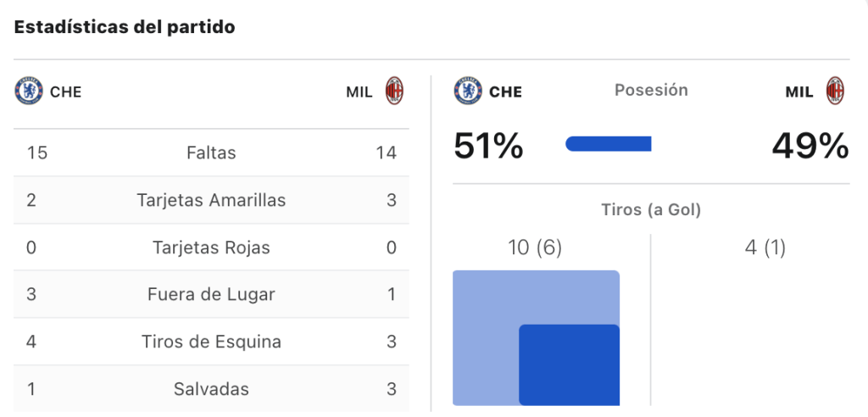Image resolution: width=868 pixels, height=417 pixels.
Task: Click the AC Milan crest in possession panel
Action: coord(835,91)
